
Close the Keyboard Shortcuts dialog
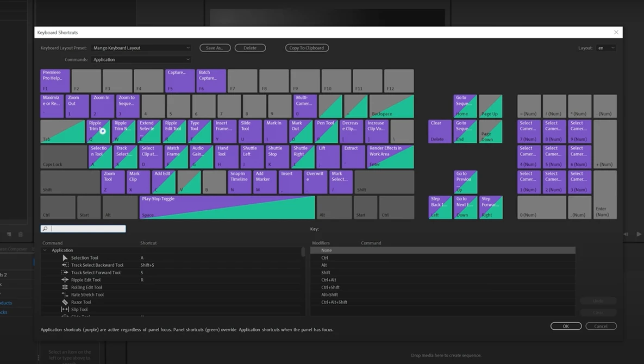(x=616, y=33)
